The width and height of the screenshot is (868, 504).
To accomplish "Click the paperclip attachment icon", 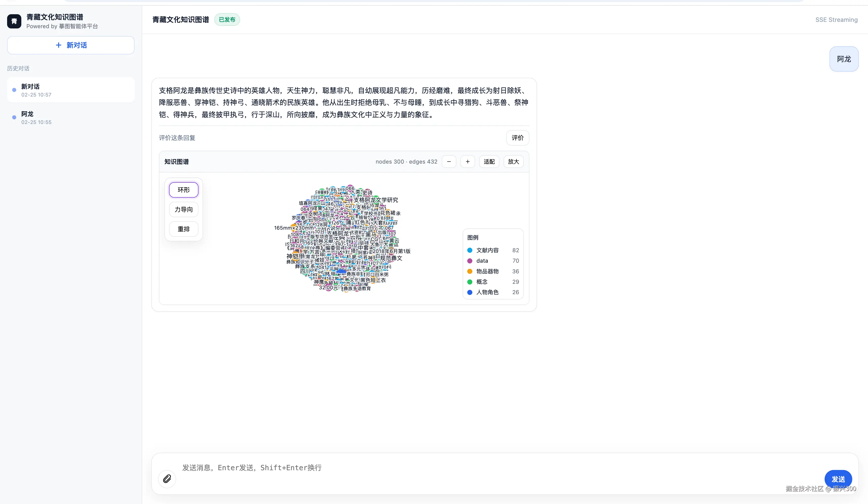I will pos(167,479).
